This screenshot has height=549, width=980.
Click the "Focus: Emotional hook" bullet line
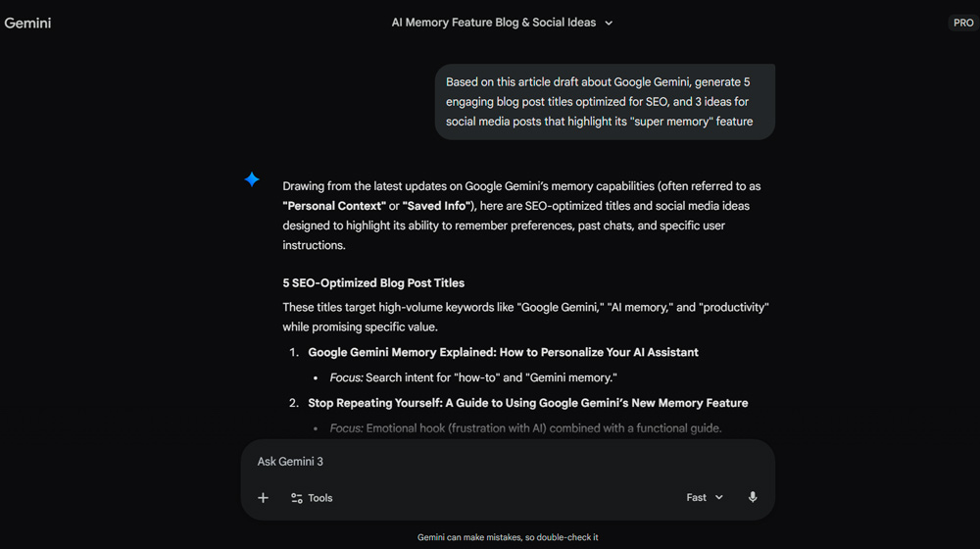pos(525,428)
